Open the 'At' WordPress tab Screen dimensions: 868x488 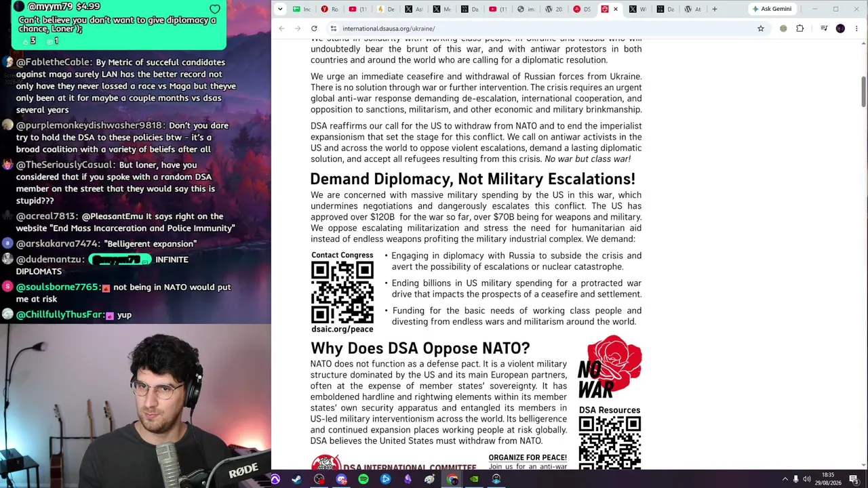tap(693, 9)
